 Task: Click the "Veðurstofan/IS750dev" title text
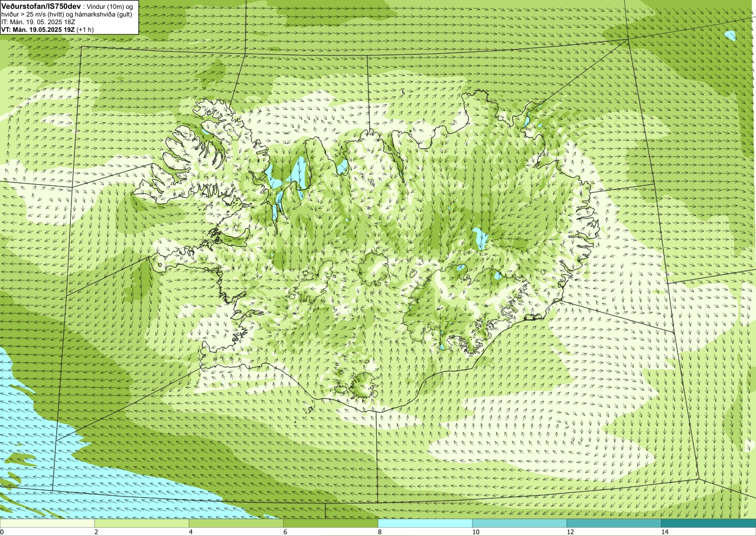41,6
